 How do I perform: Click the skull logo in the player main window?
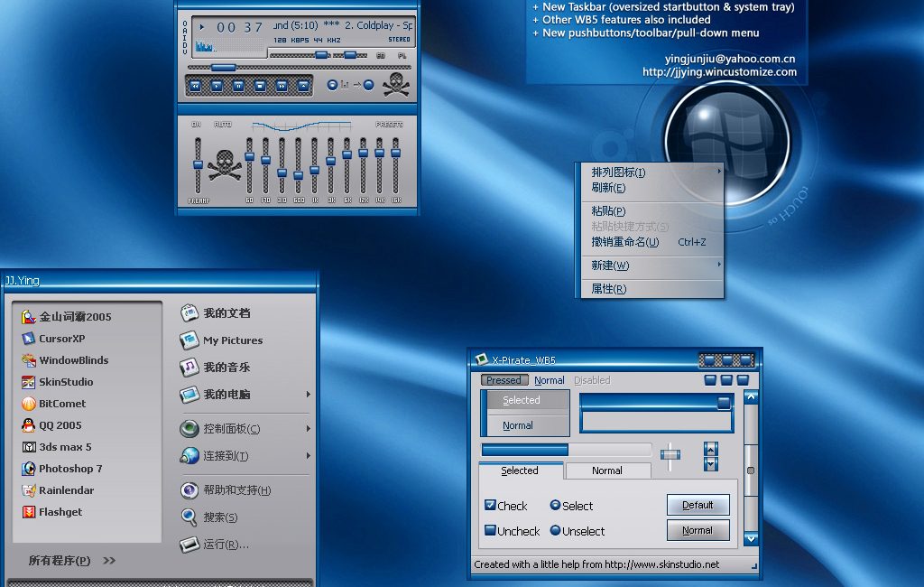coord(396,84)
